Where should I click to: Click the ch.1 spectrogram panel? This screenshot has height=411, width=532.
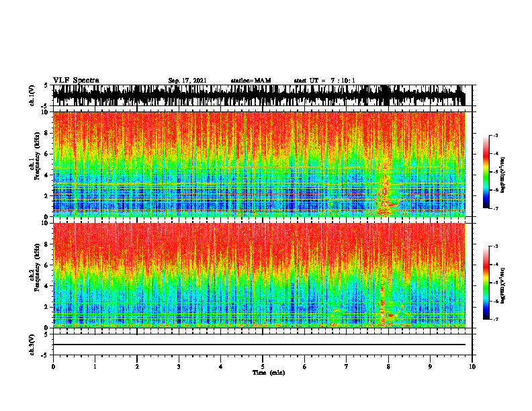point(259,164)
